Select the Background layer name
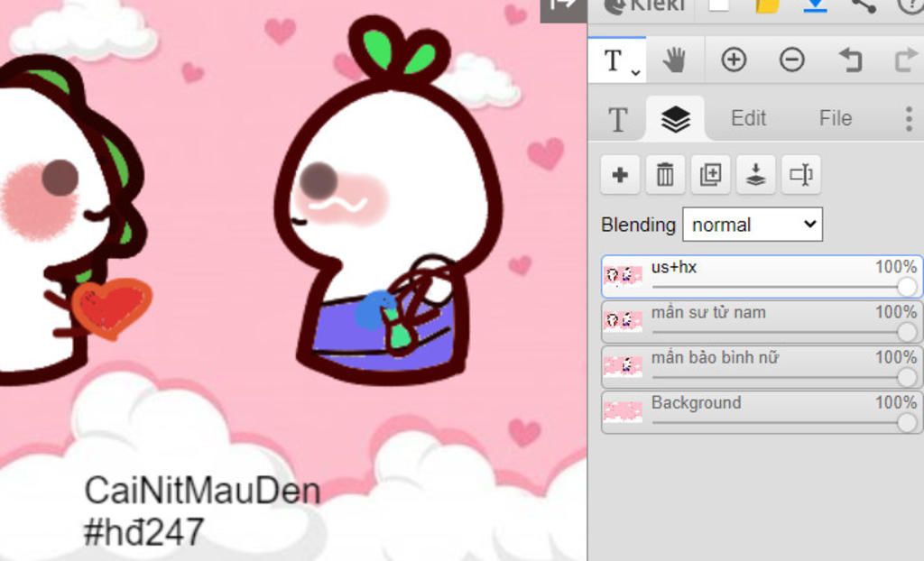Viewport: 924px width, 561px height. (696, 403)
